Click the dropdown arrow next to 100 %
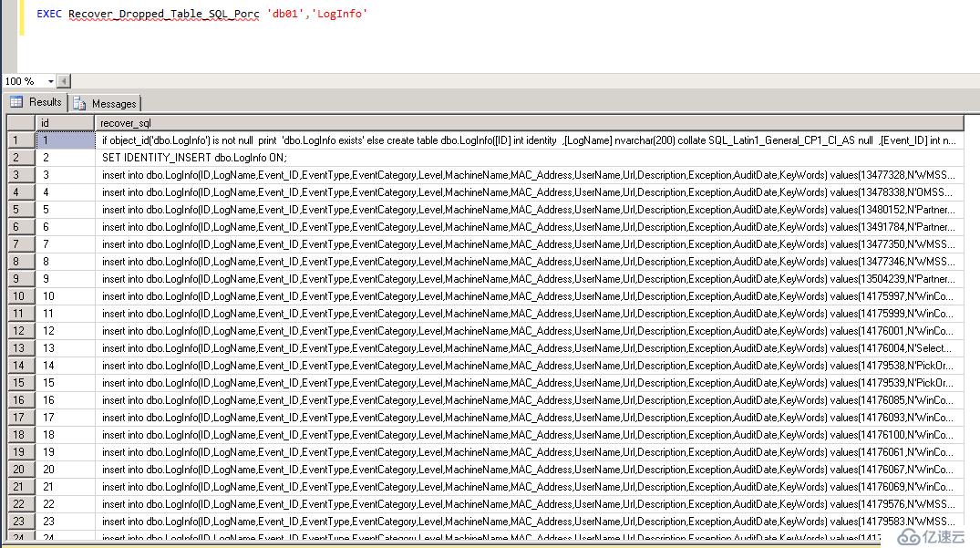 pos(51,81)
